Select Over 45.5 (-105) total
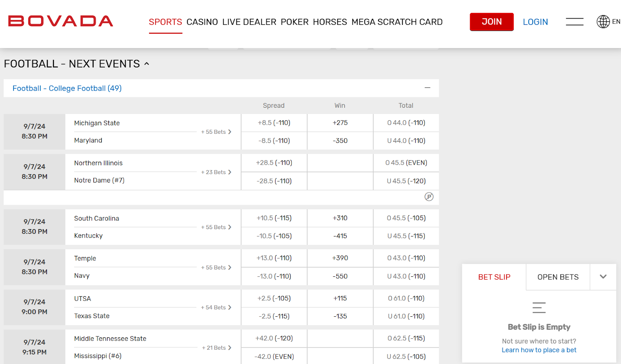 click(406, 218)
